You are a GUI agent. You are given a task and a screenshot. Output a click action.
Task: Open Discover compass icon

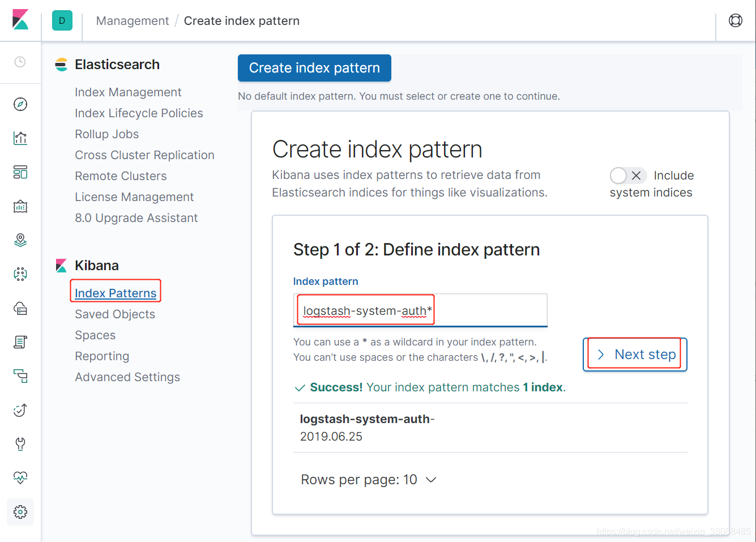pos(20,104)
